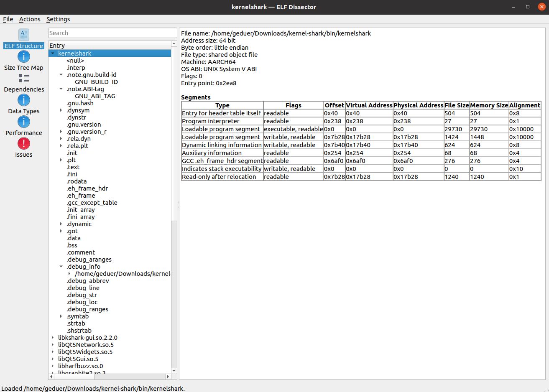Expand the .got section
549x392 pixels.
pos(61,231)
